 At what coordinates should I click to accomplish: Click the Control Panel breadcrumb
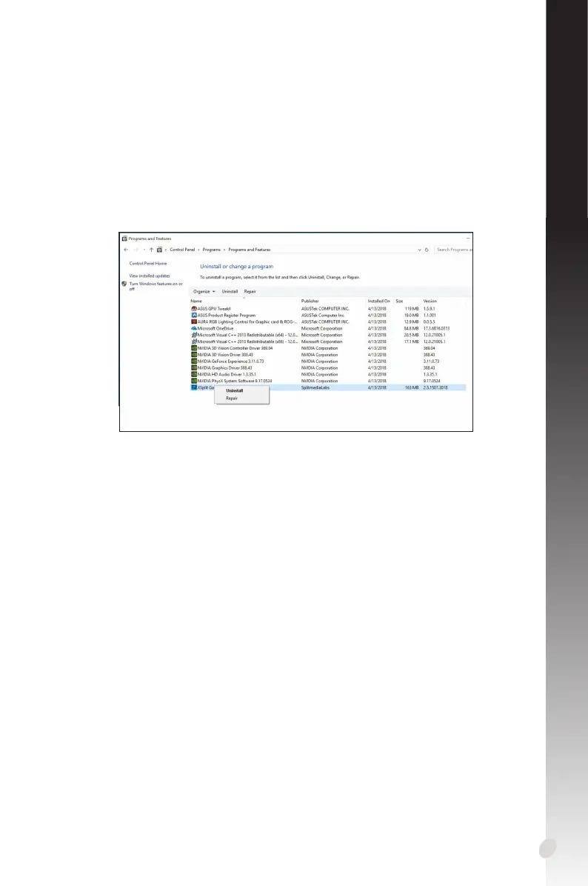point(182,250)
